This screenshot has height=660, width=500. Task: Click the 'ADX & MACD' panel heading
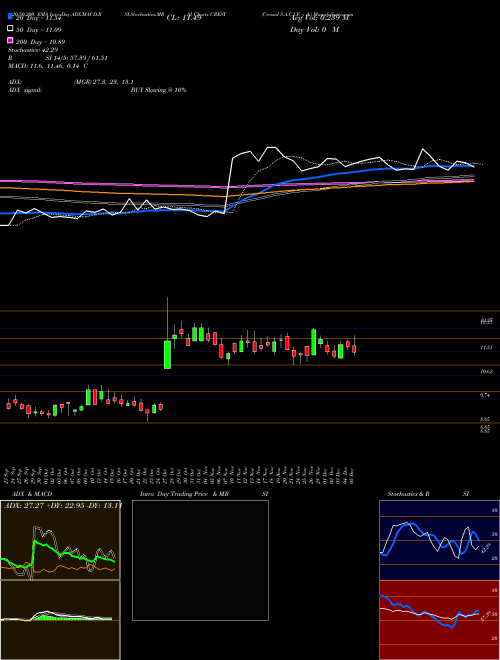(x=32, y=494)
